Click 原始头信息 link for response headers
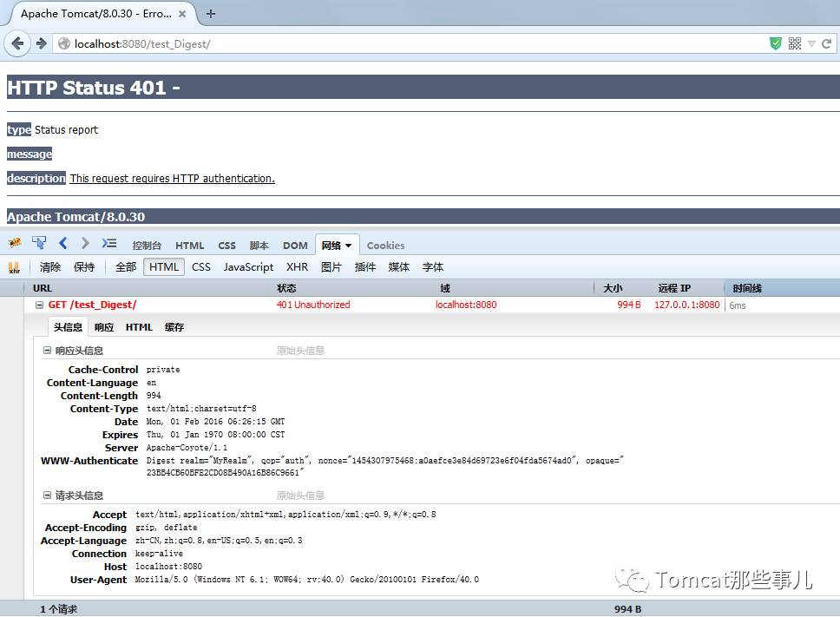Screen dimensions: 840x617 [x=300, y=351]
